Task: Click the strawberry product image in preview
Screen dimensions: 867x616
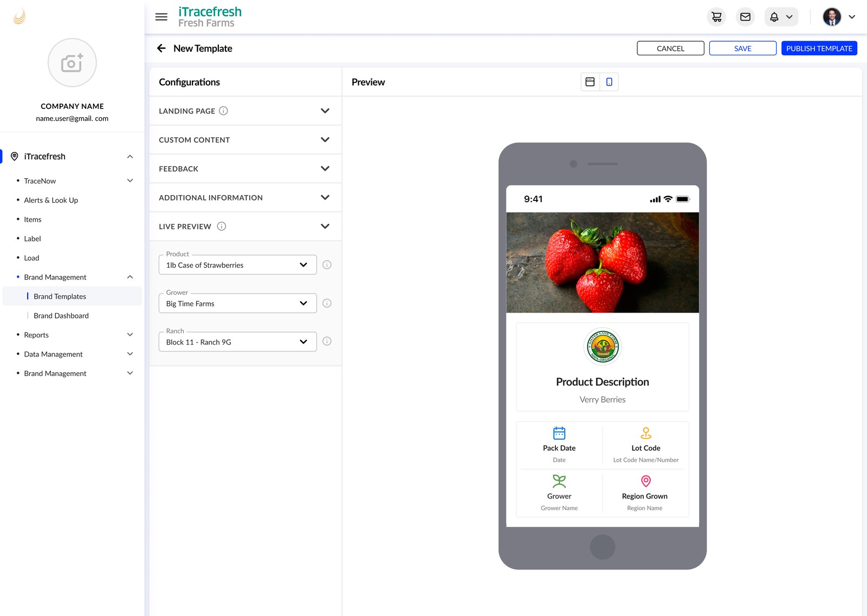Action: (x=603, y=262)
